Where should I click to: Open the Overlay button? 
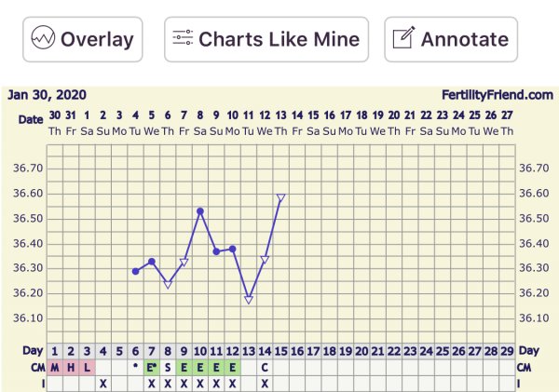[x=82, y=40]
